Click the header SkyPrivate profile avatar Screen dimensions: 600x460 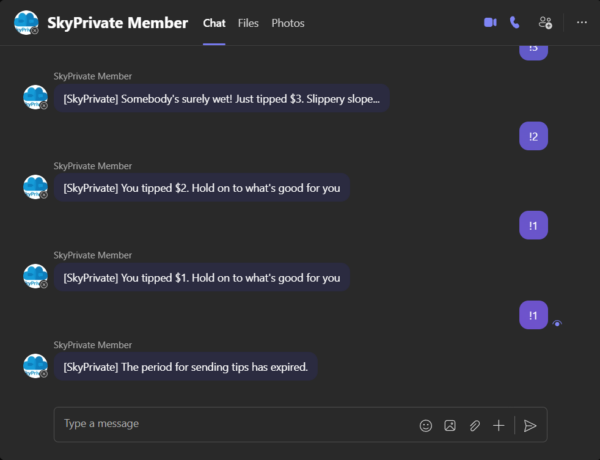point(27,23)
